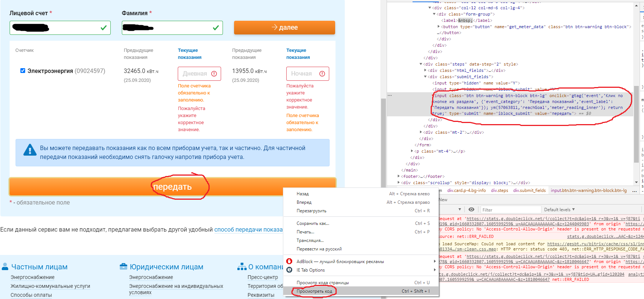644x299 pixels.
Task: Click the error icon in Ночная field
Action: (x=322, y=74)
